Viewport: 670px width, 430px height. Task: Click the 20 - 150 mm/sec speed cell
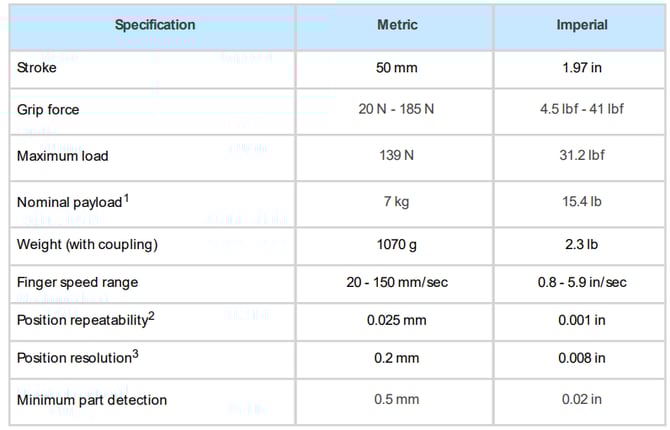pyautogui.click(x=397, y=283)
